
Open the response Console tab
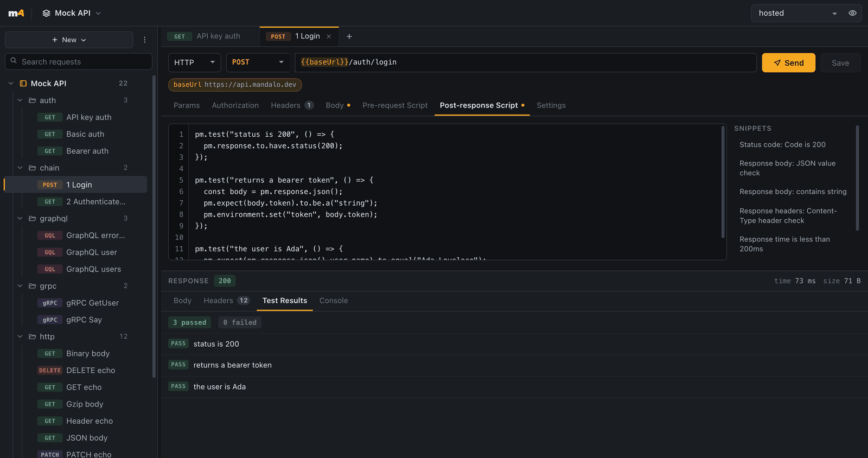pos(334,301)
